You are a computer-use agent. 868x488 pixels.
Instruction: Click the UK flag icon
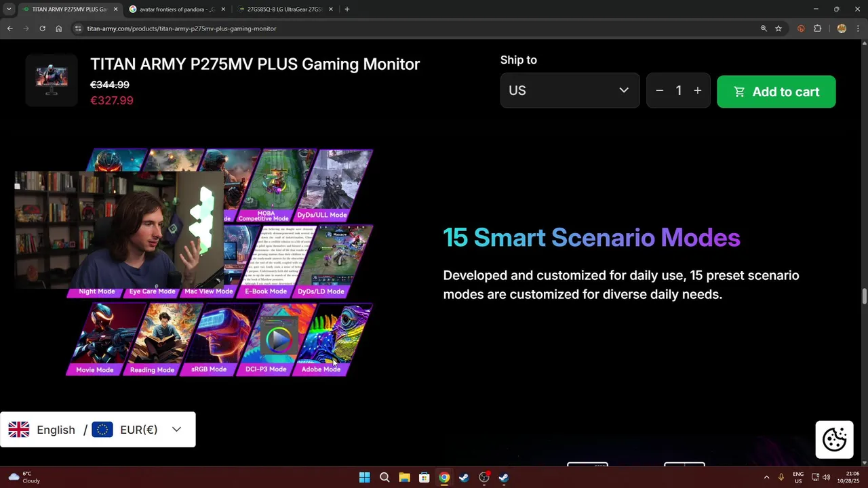click(x=19, y=430)
